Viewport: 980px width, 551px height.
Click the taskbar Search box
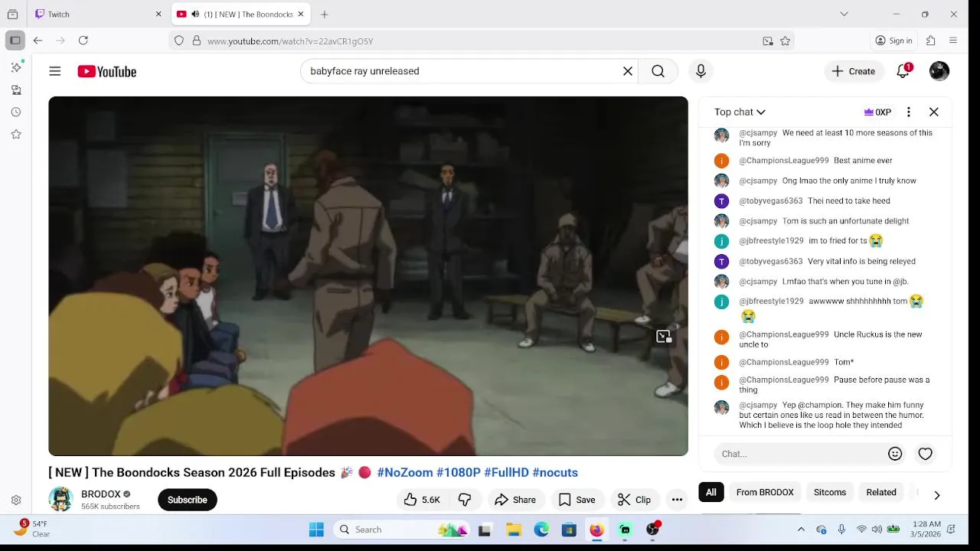click(403, 530)
